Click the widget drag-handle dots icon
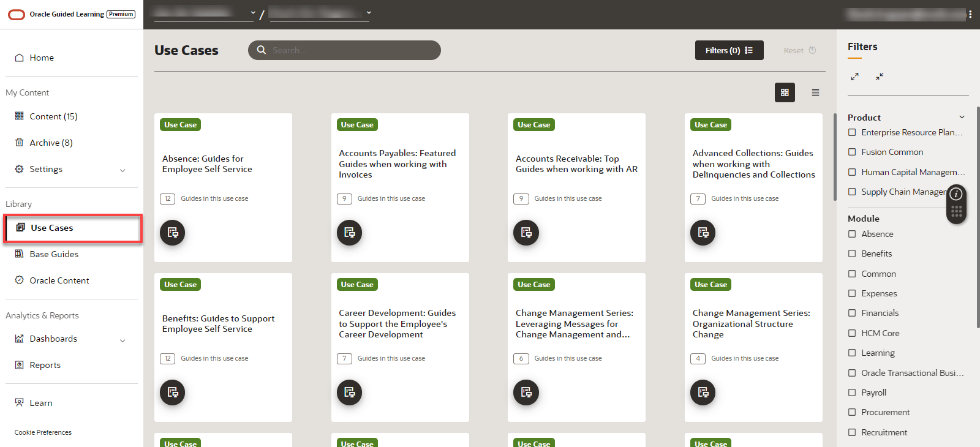Screen dimensions: 980x447 tap(957, 212)
